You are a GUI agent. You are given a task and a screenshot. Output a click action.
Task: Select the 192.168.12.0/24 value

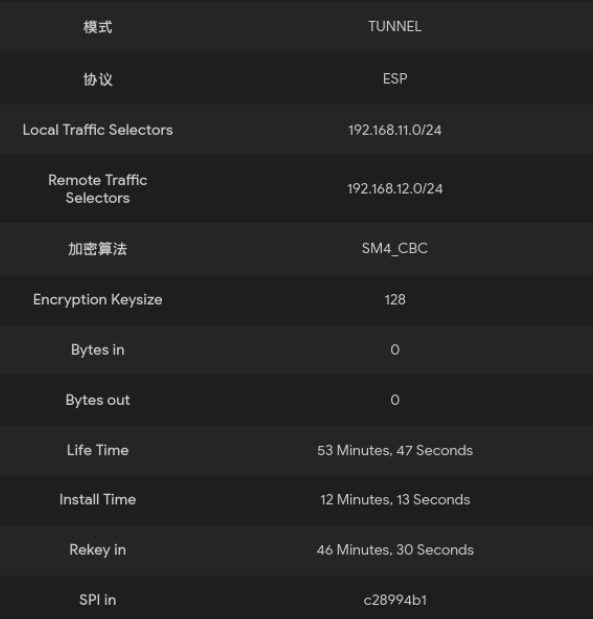click(x=395, y=189)
